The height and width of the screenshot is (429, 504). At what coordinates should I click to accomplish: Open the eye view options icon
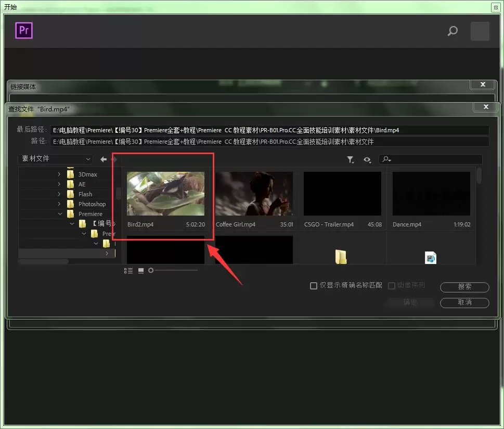click(367, 160)
